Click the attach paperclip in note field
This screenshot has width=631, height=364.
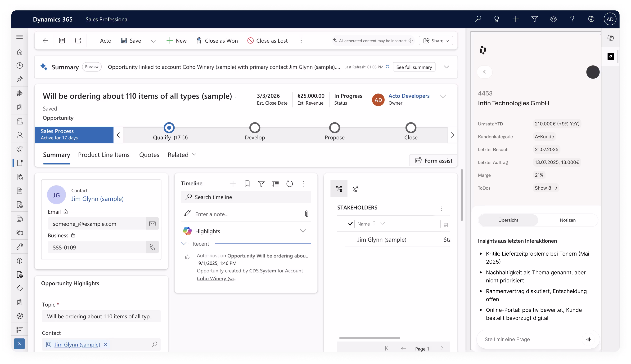306,214
